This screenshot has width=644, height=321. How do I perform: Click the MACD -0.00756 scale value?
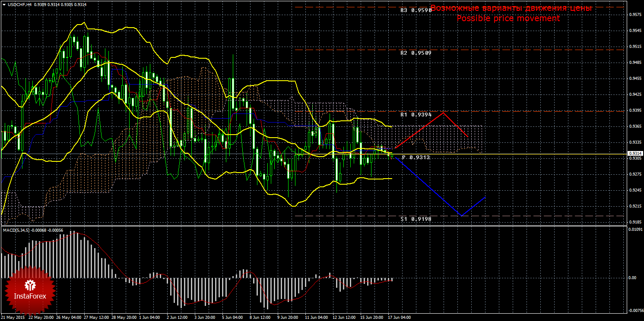633,311
